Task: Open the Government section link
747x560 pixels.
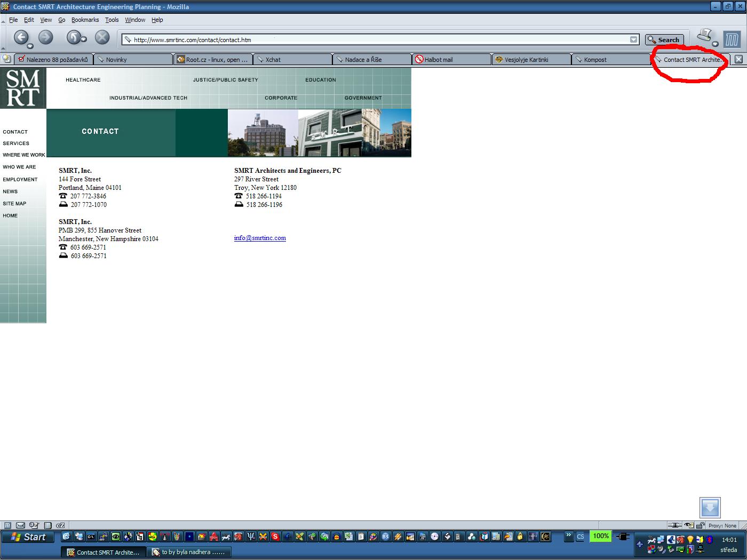Action: [x=363, y=98]
